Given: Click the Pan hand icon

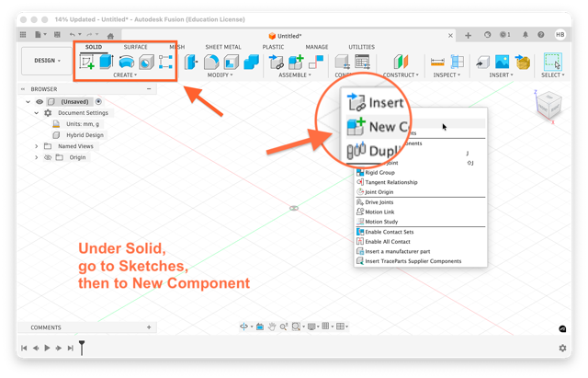Looking at the screenshot, I should point(272,326).
